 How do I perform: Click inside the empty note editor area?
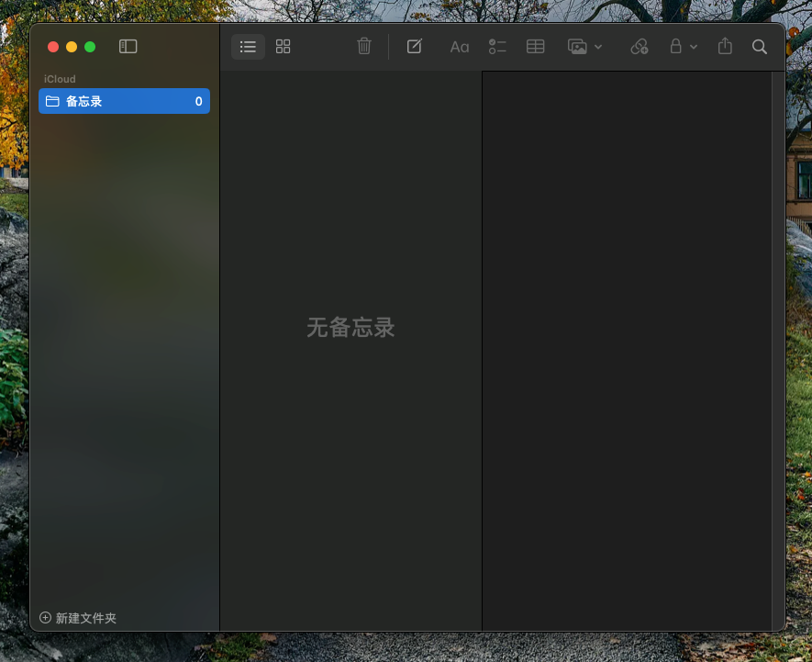pos(627,349)
